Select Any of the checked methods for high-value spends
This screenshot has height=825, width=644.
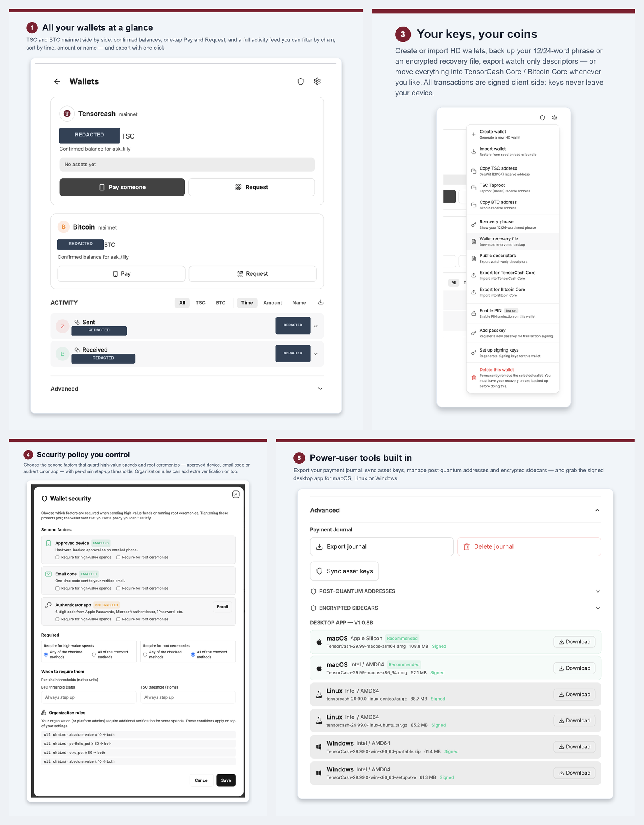pyautogui.click(x=46, y=655)
